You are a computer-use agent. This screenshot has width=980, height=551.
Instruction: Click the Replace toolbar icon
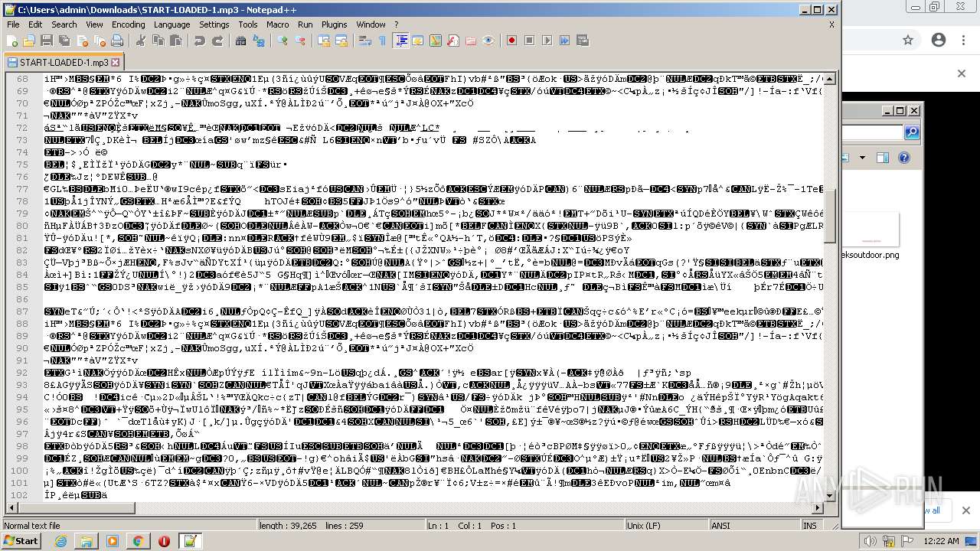[258, 41]
